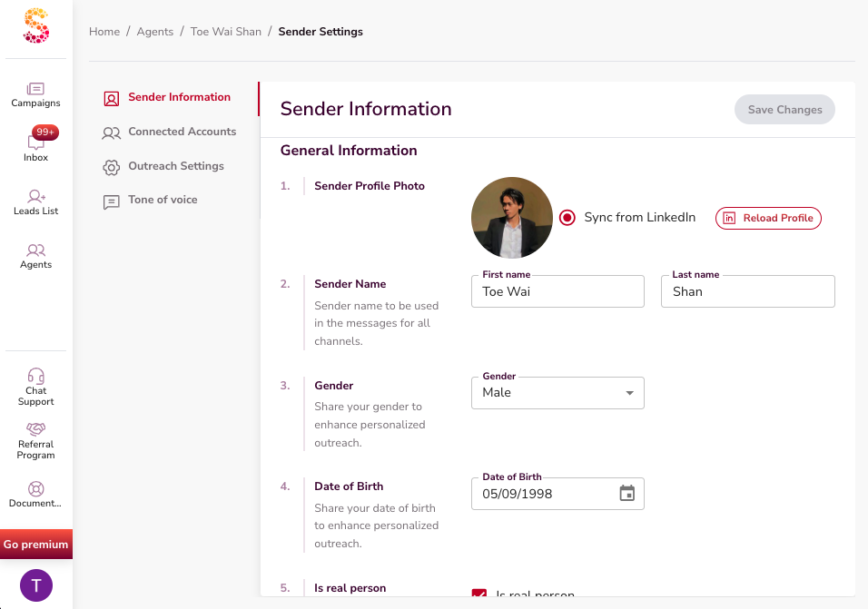Viewport: 868px width, 609px height.
Task: Navigate to Home via breadcrumb
Action: pos(104,32)
